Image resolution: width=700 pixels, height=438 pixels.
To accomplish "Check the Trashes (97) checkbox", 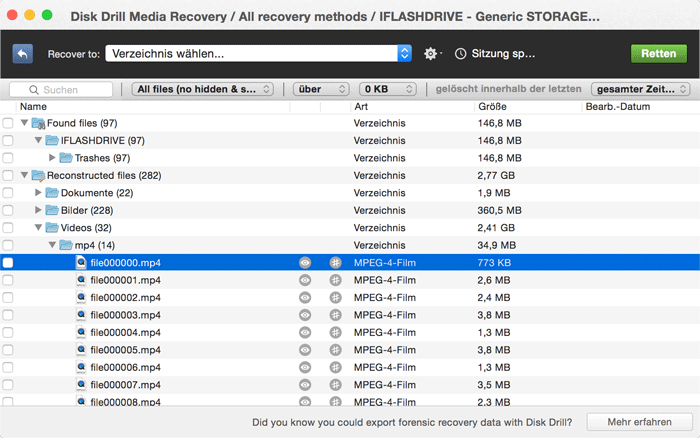I will tap(8, 158).
